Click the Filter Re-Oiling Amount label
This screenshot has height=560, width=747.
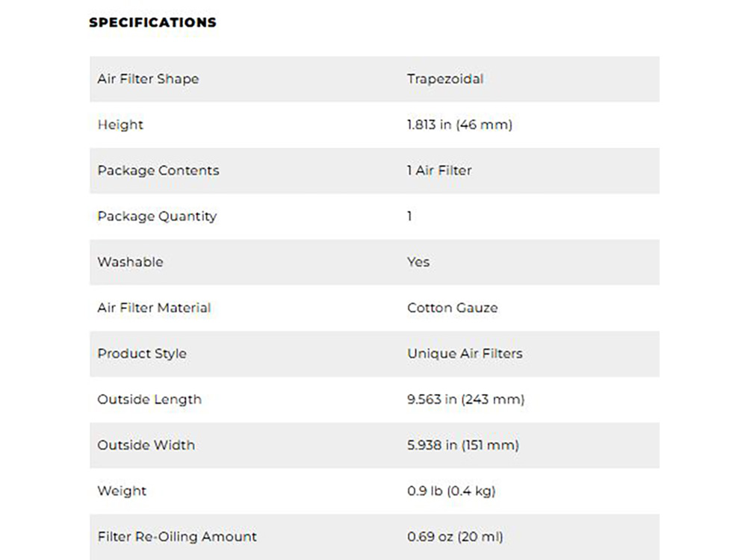pos(176,536)
